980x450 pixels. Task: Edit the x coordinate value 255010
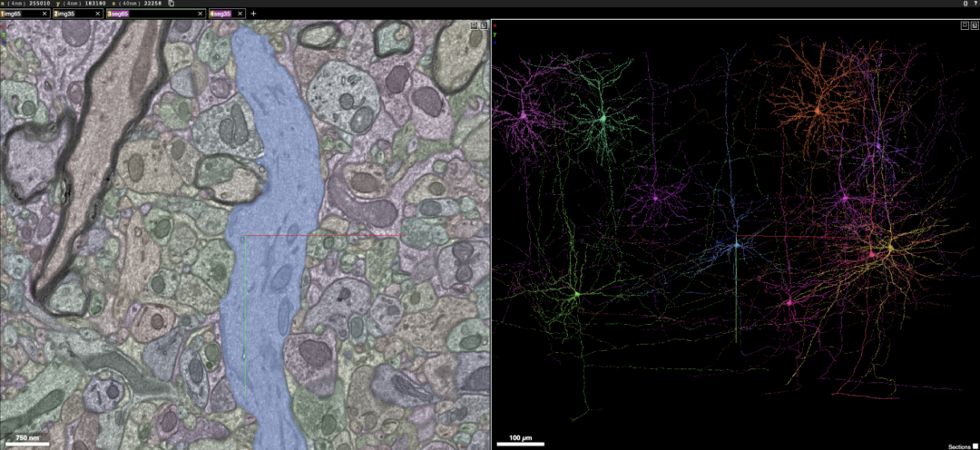click(39, 3)
